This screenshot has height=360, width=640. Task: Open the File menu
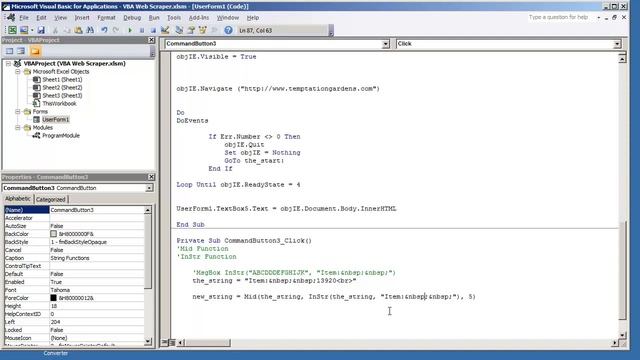tap(24, 18)
